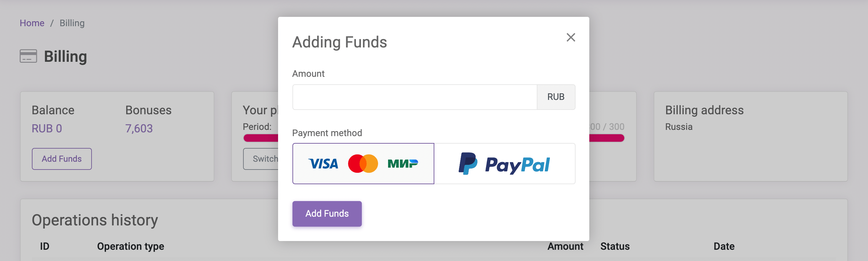Click the RUB currency addon
This screenshot has width=868, height=261.
coord(556,97)
